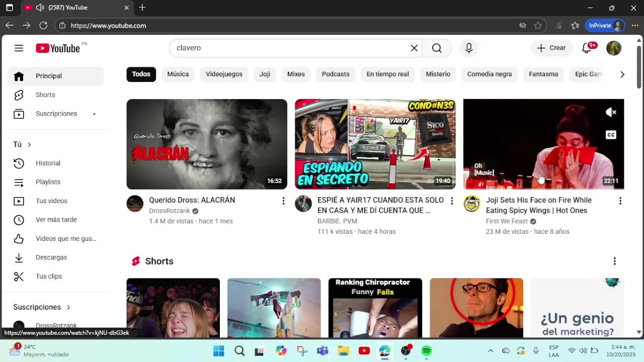The height and width of the screenshot is (362, 644).
Task: Click the BARBIE. PVM channel avatar
Action: 303,204
